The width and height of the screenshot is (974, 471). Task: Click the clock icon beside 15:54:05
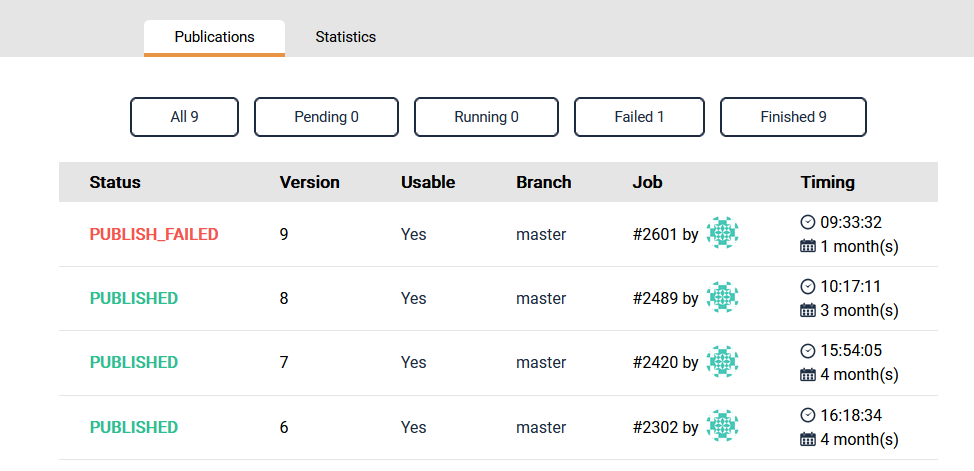(808, 350)
